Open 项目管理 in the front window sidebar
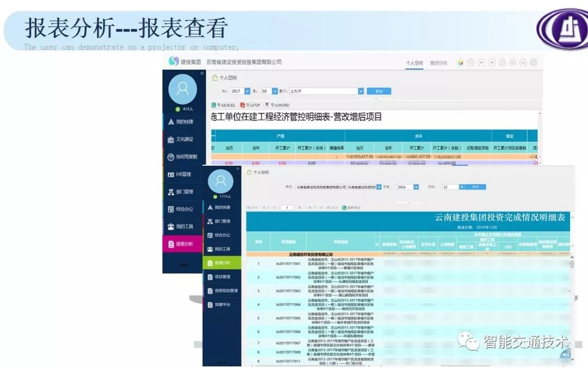 222,277
